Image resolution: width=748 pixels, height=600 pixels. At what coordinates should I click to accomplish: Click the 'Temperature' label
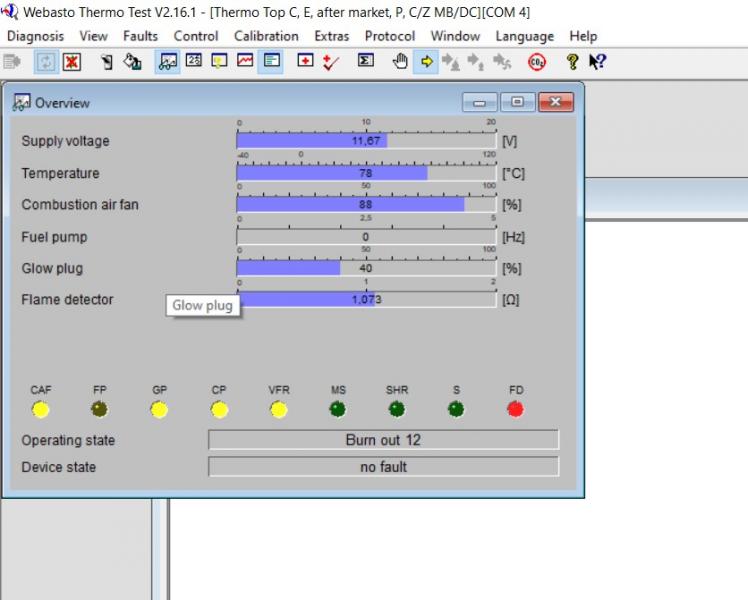pos(61,173)
